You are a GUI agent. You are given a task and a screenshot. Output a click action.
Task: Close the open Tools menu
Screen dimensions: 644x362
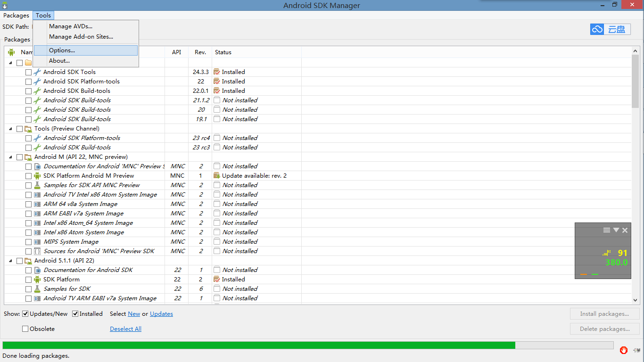click(43, 16)
